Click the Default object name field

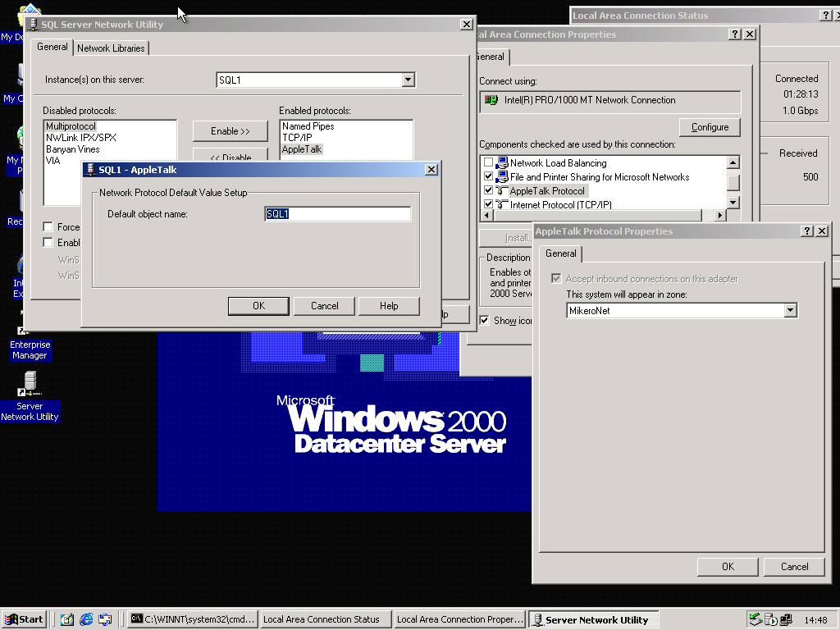pyautogui.click(x=338, y=214)
